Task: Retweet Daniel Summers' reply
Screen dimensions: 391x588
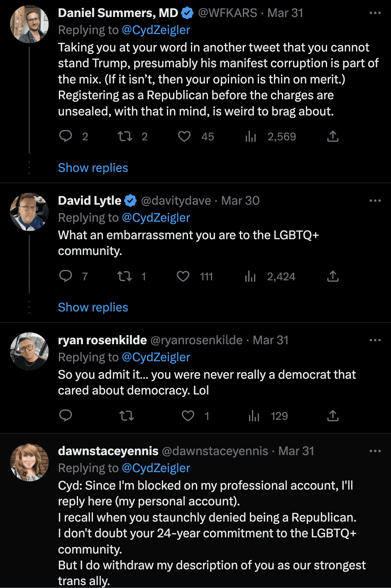Action: (125, 137)
